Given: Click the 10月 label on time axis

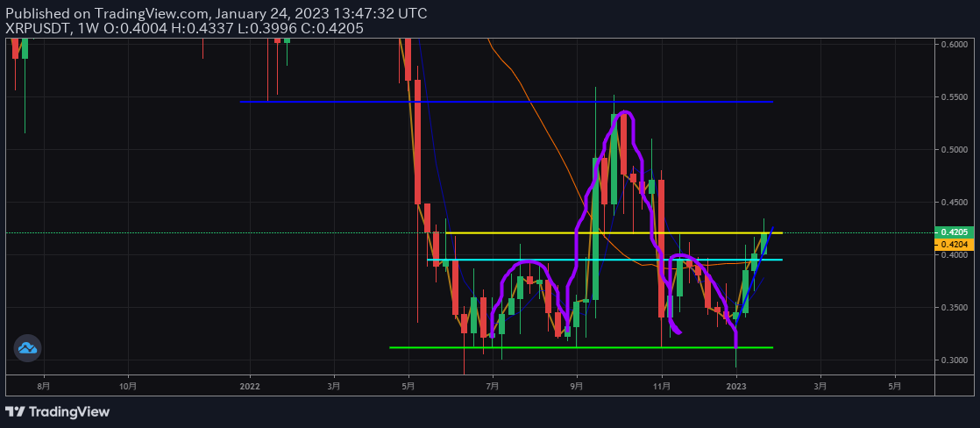Looking at the screenshot, I should coord(127,386).
